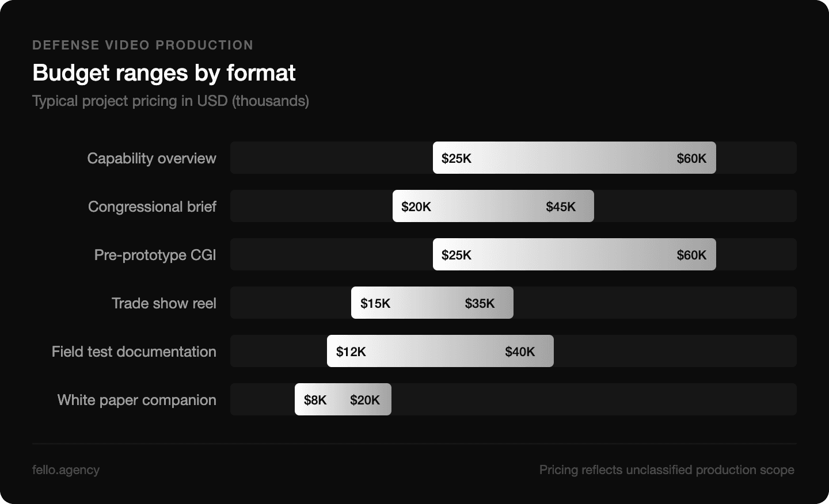Select the White paper companion bar
829x504 pixels.
(343, 399)
